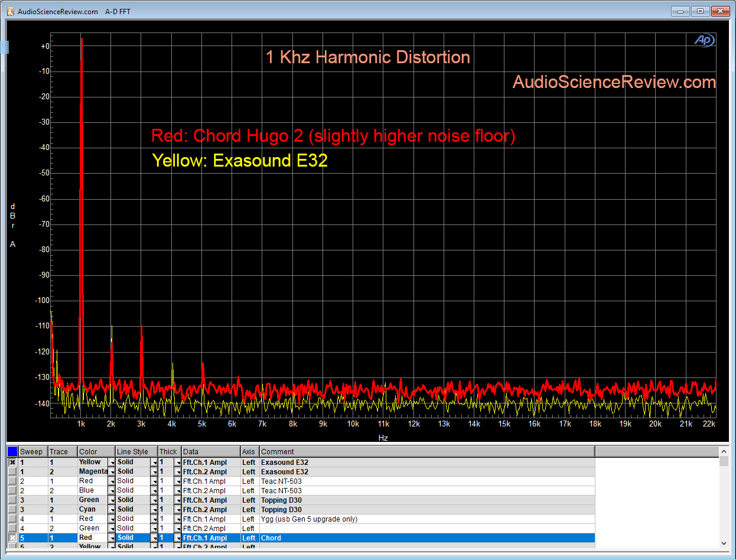Open line style dropdown for Red Teac NT-503 row

(x=154, y=481)
